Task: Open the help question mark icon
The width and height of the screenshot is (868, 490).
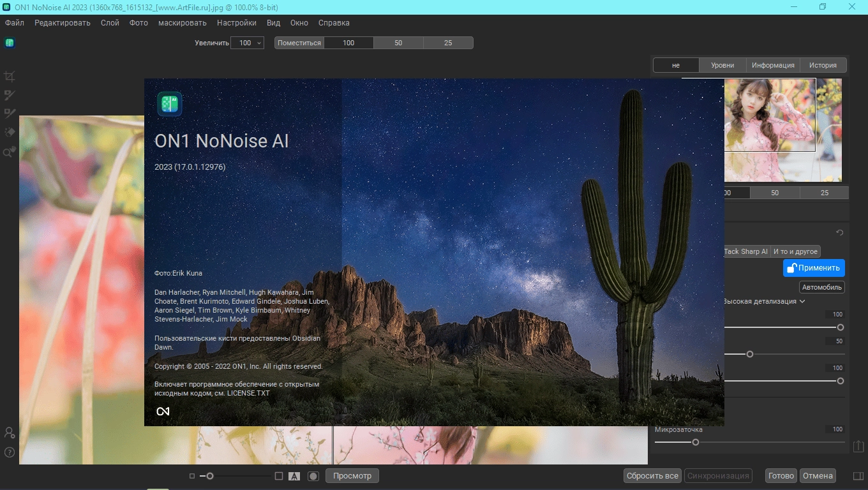Action: (x=10, y=452)
